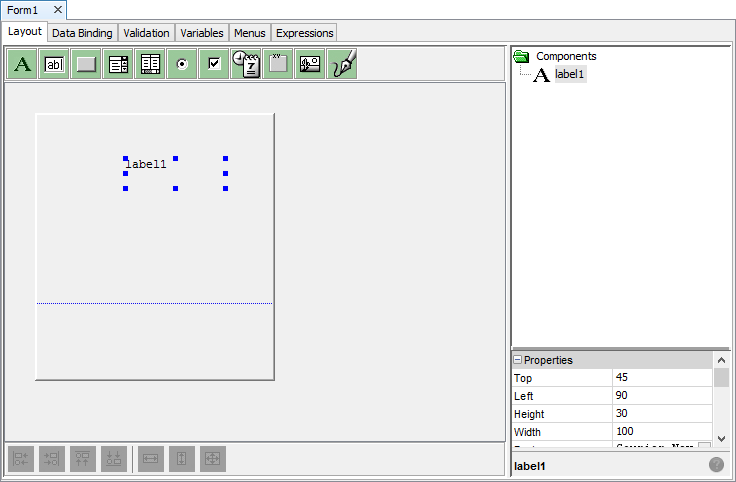Select the text field 'abl' tool

pyautogui.click(x=55, y=64)
